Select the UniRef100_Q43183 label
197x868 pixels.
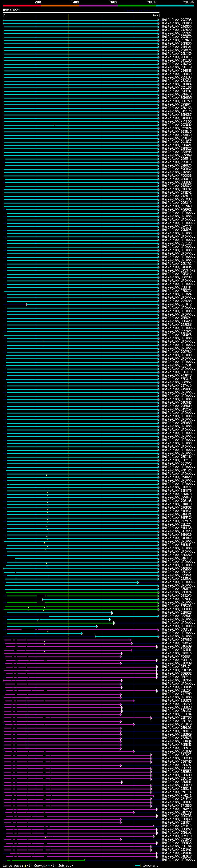[176, 60]
